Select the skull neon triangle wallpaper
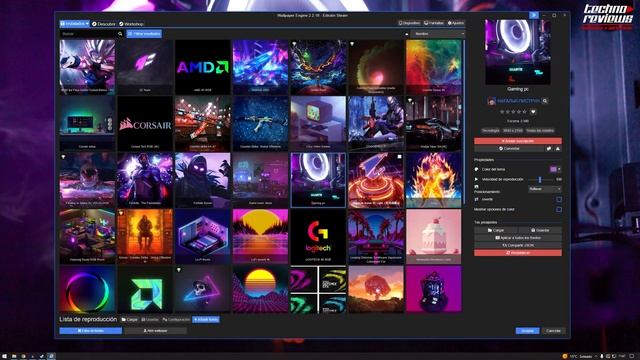Screen dimensions: 640x360 tap(202, 289)
